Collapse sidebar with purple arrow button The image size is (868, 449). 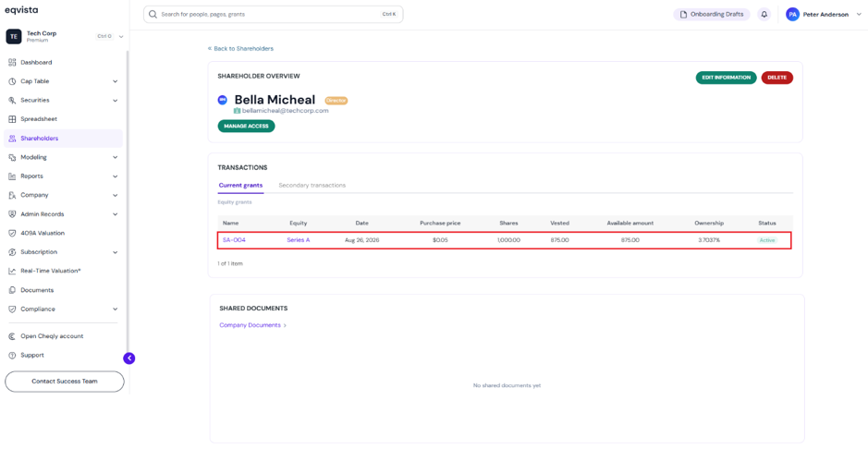point(129,358)
